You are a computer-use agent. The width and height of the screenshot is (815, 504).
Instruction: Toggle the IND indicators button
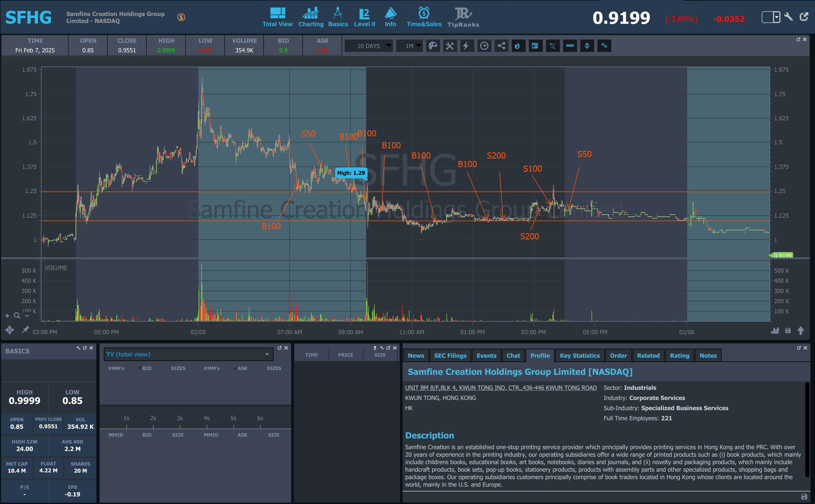[570, 46]
